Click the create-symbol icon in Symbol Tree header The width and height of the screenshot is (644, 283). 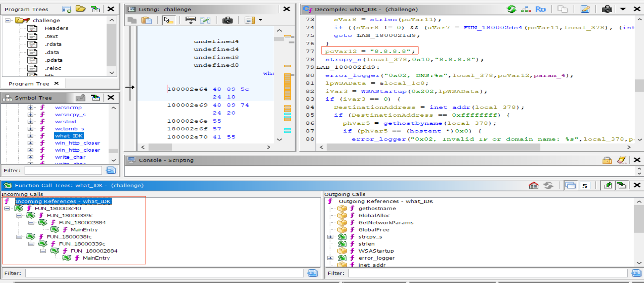pyautogui.click(x=81, y=98)
